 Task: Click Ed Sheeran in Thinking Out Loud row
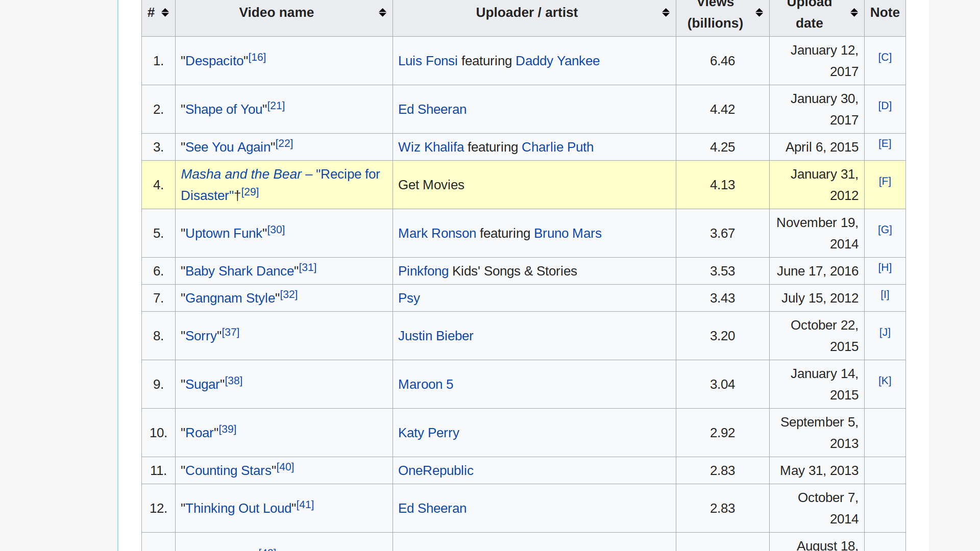point(432,509)
